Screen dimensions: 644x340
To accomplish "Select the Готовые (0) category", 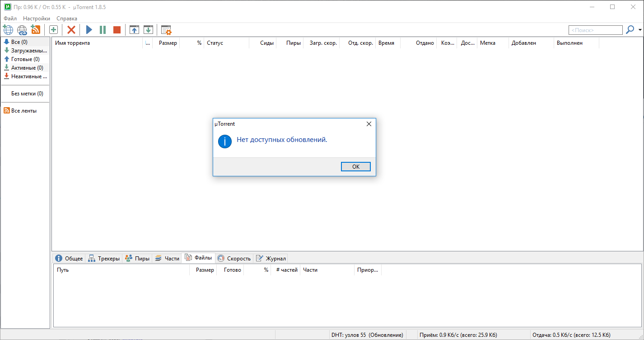I will point(25,59).
